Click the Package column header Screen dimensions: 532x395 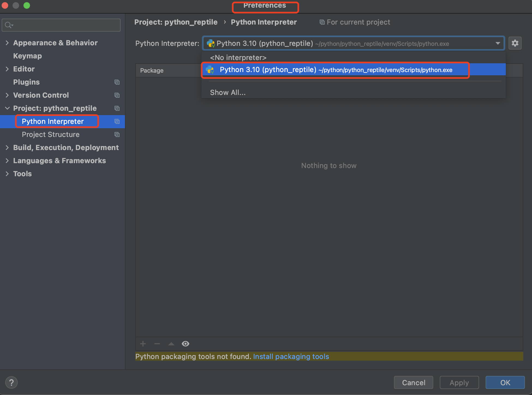pyautogui.click(x=152, y=70)
